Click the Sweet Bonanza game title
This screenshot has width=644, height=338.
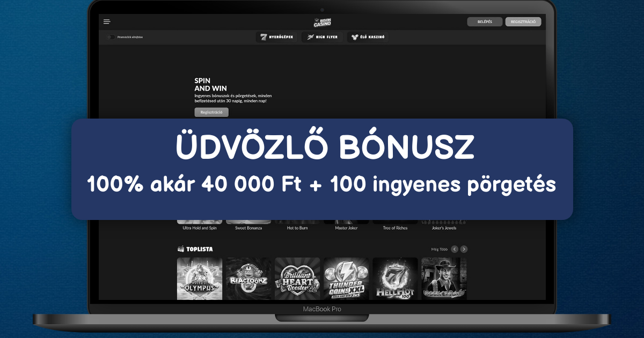pyautogui.click(x=248, y=228)
